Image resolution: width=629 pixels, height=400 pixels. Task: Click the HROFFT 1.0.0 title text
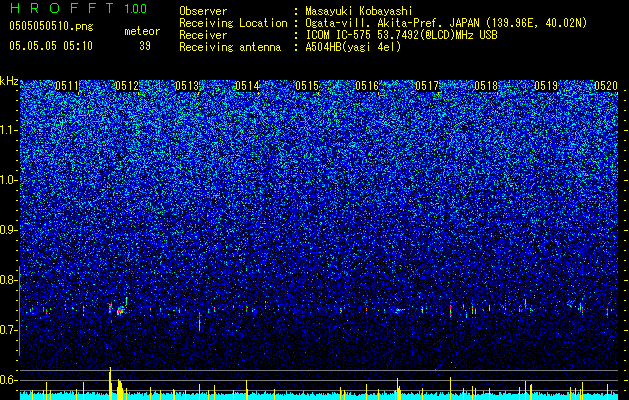tap(78, 8)
